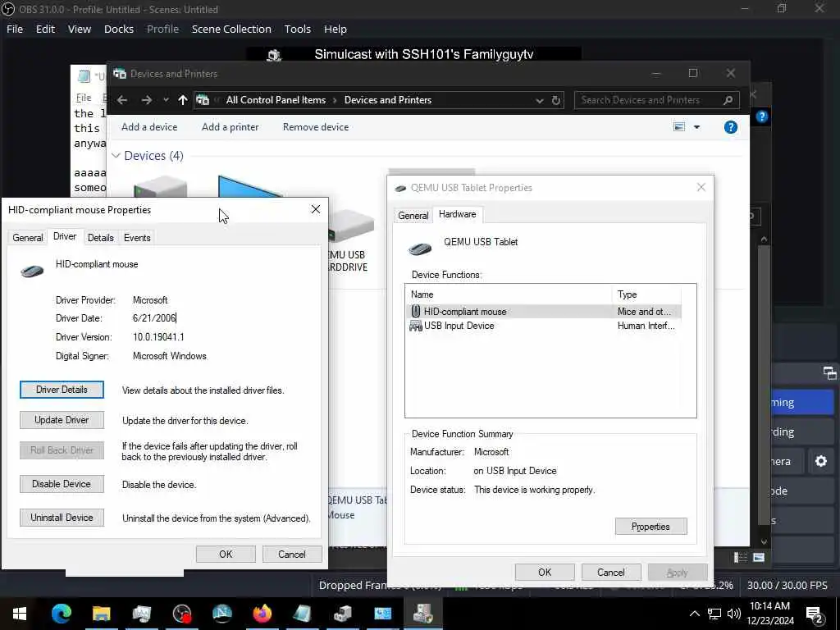Open the Events tab in mouse Properties
The image size is (840, 630).
click(x=137, y=238)
